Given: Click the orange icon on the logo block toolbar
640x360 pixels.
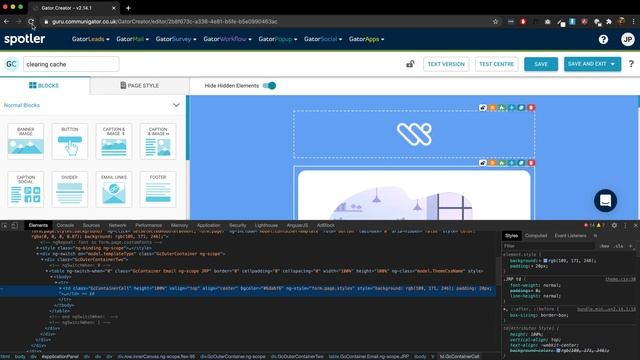Looking at the screenshot, I should (x=492, y=108).
